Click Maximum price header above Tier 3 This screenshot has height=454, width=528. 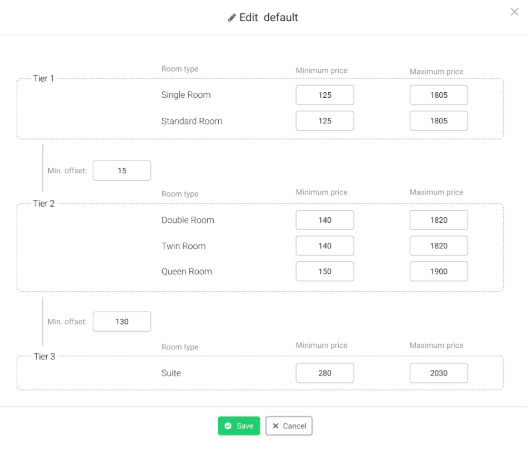(436, 345)
